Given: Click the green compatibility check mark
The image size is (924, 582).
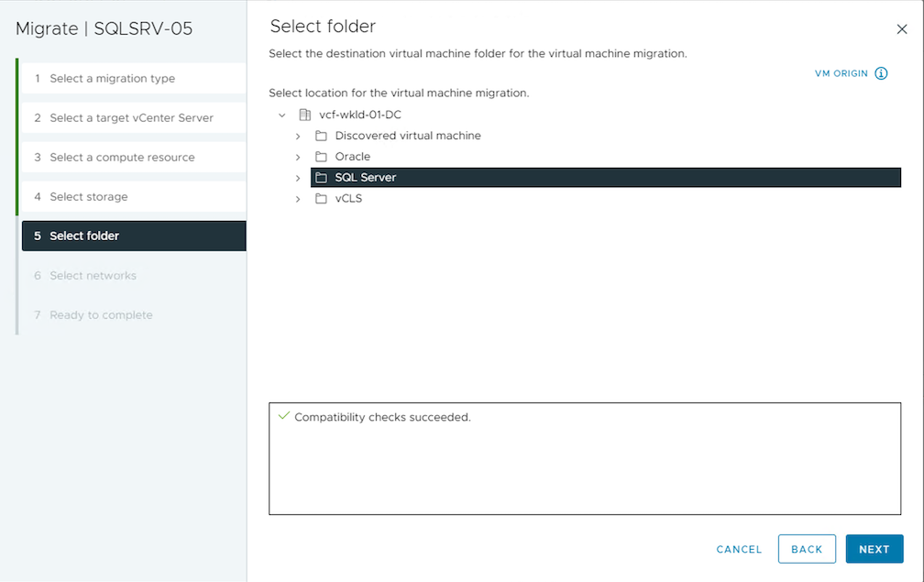Looking at the screenshot, I should [282, 416].
